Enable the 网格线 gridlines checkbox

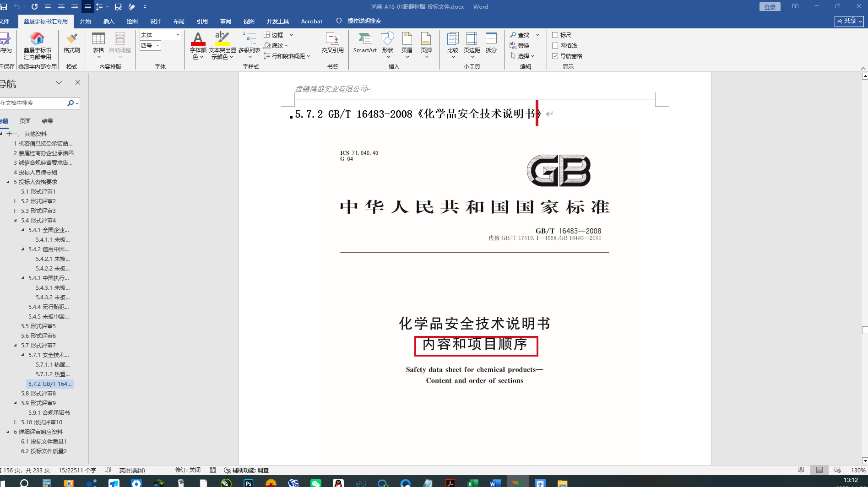click(555, 45)
